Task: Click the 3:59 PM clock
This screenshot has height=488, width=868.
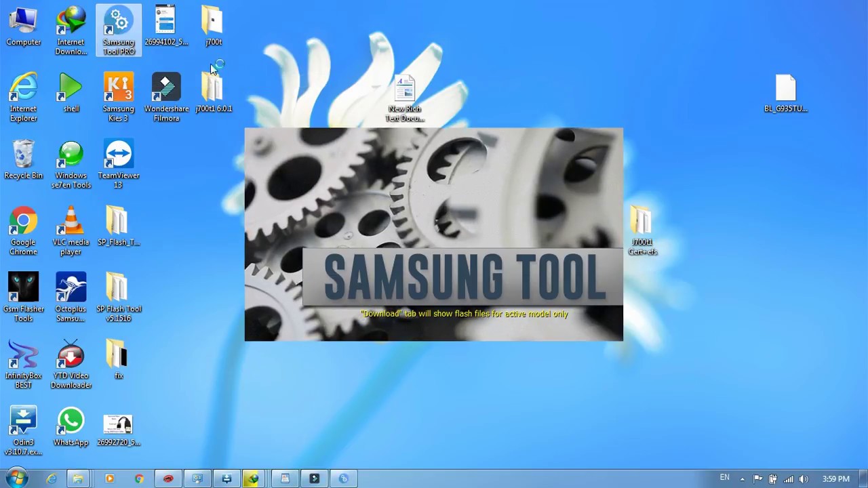Action: [x=835, y=479]
